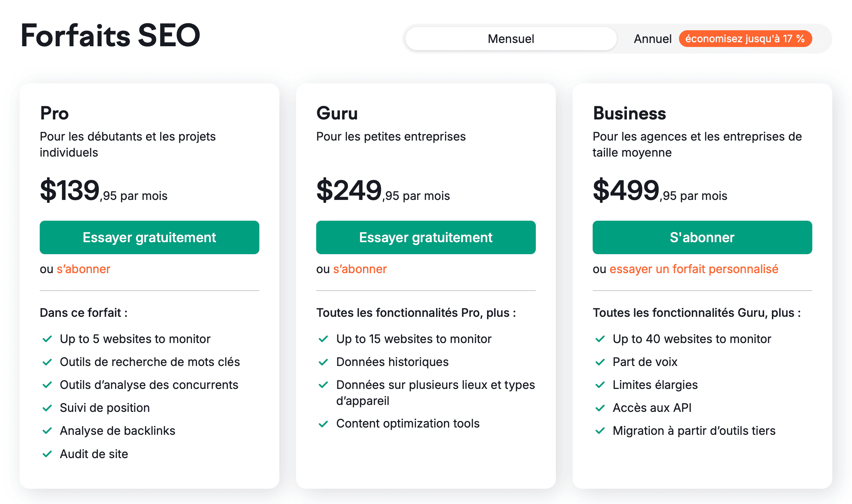This screenshot has width=852, height=504.
Task: Click the checkmark beside Suivi de position
Action: tap(47, 408)
